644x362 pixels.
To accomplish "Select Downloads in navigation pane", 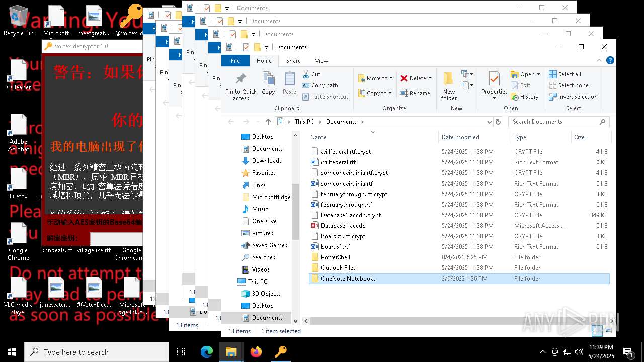I will coord(267,161).
